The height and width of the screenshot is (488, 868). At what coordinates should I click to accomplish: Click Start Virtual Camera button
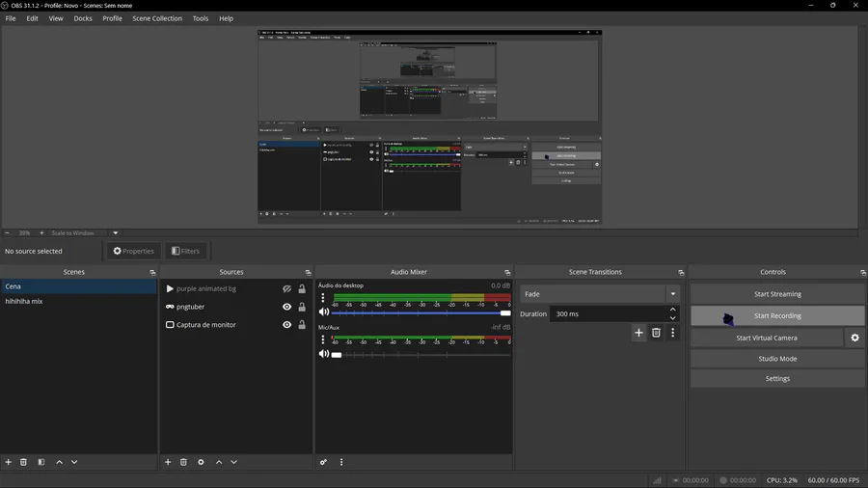coord(767,338)
